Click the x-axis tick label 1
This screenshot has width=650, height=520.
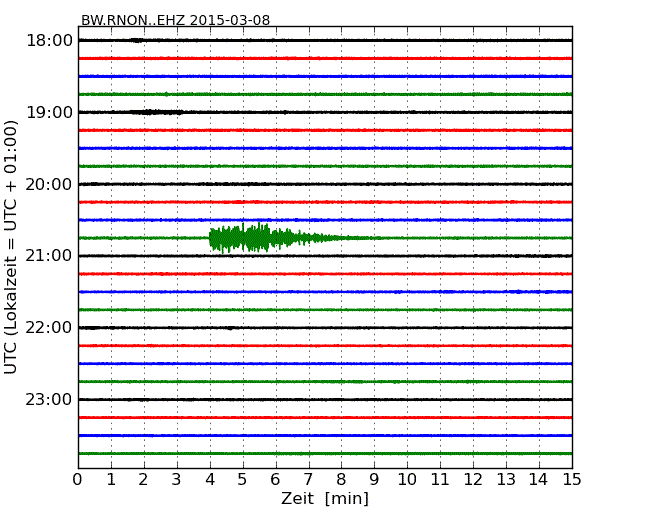(x=111, y=480)
